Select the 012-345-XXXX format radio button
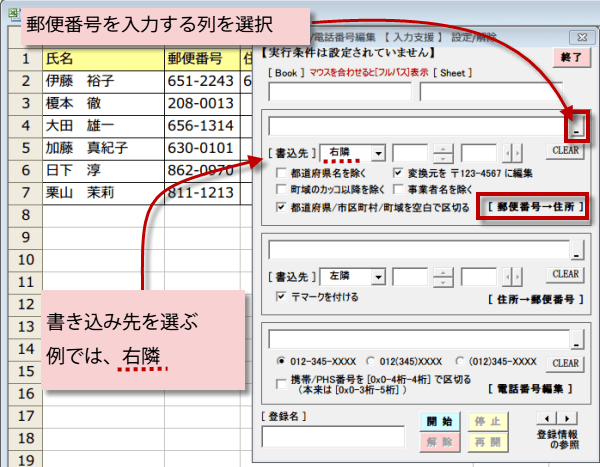This screenshot has width=600, height=467. click(281, 361)
